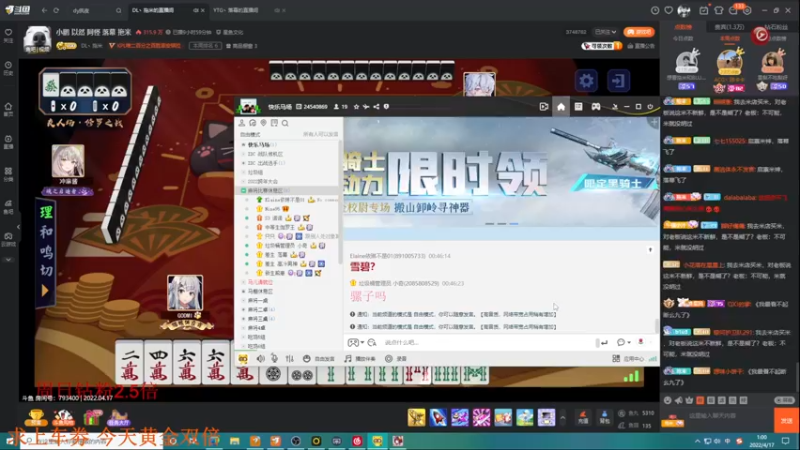800x450 pixels.
Task: Click the chat message input field
Action: point(487,342)
